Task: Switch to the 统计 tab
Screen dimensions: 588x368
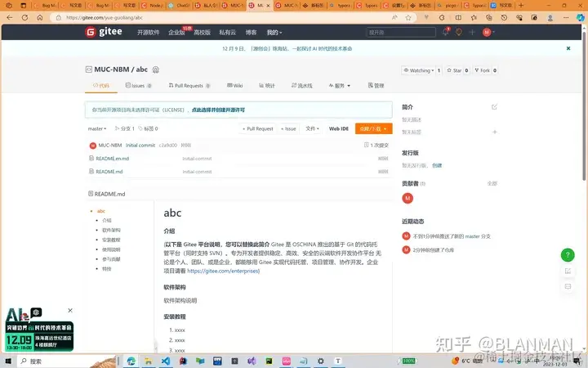Action: click(x=267, y=86)
